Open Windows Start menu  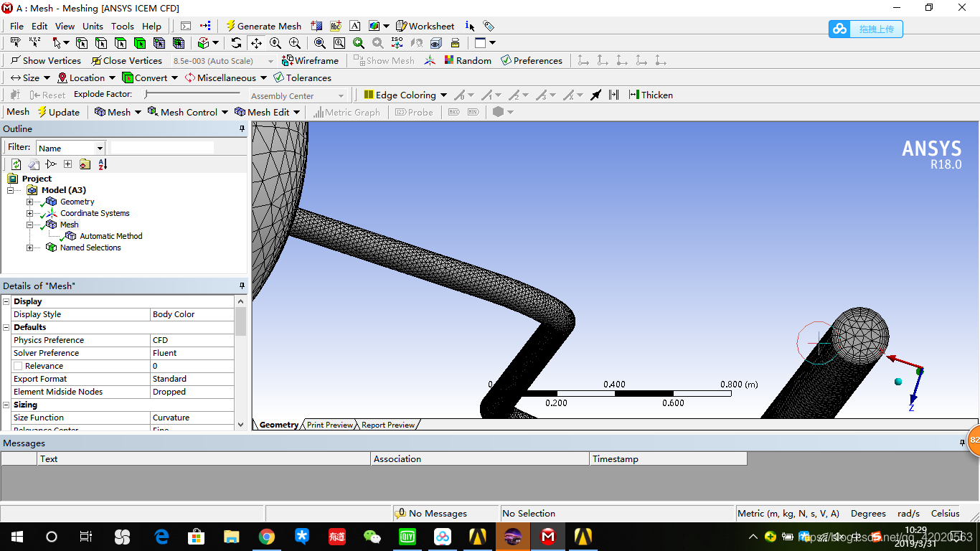pos(17,537)
